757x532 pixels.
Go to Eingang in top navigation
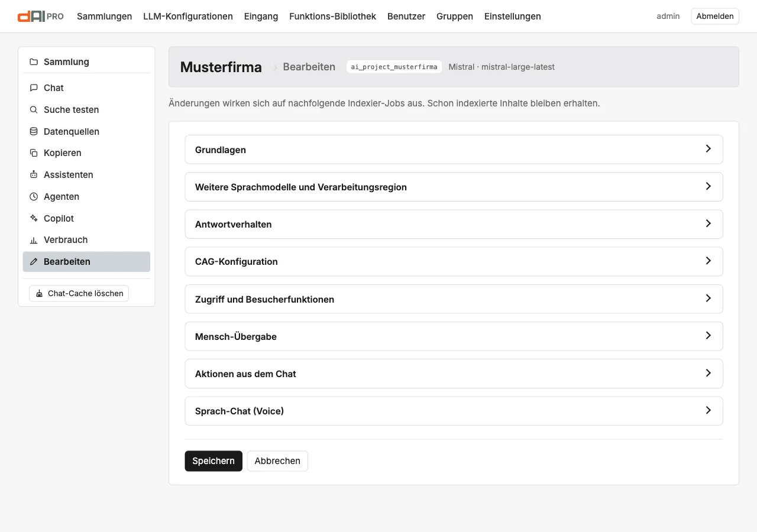[261, 17]
